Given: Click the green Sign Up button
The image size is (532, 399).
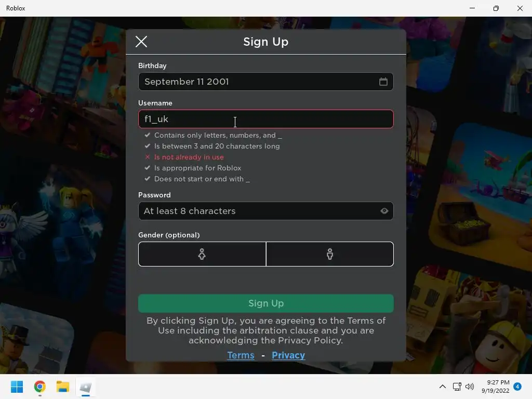Looking at the screenshot, I should click(265, 303).
